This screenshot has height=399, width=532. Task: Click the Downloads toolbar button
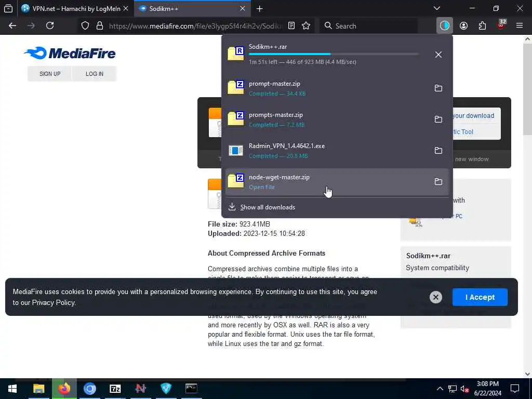point(445,26)
